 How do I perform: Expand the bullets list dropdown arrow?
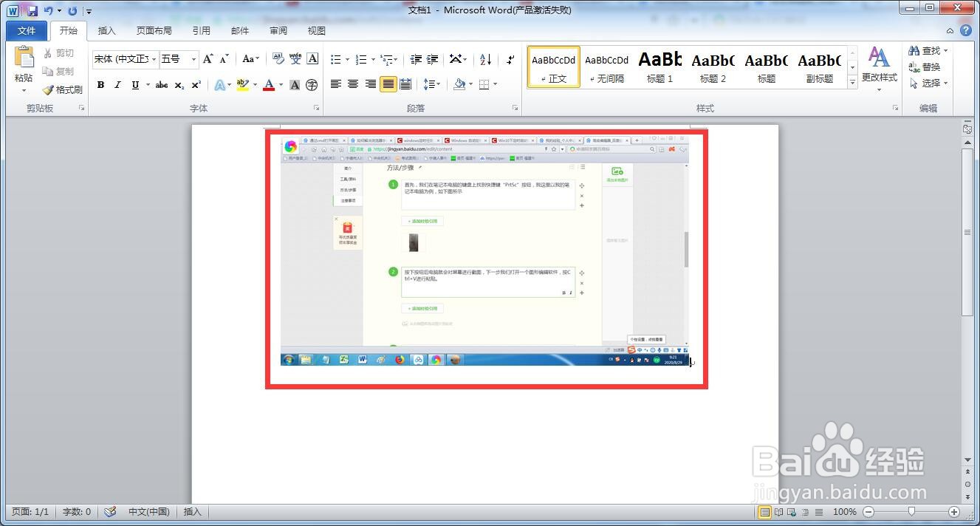[346, 59]
